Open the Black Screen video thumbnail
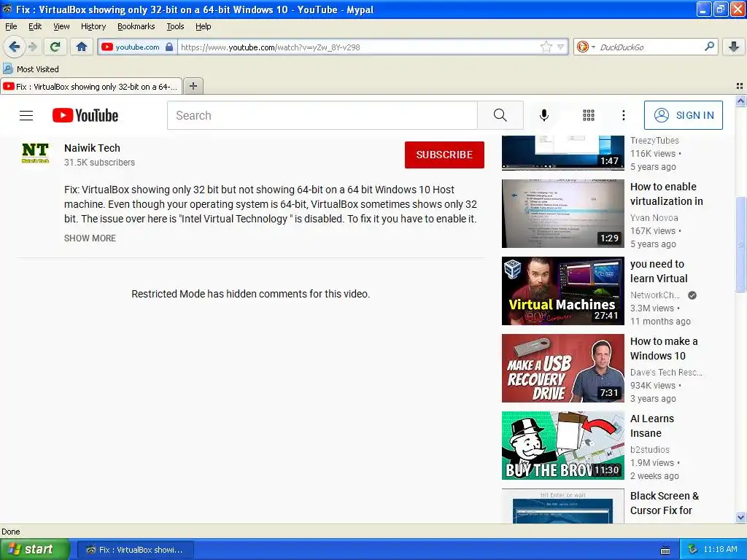The width and height of the screenshot is (747, 560). coord(562,506)
